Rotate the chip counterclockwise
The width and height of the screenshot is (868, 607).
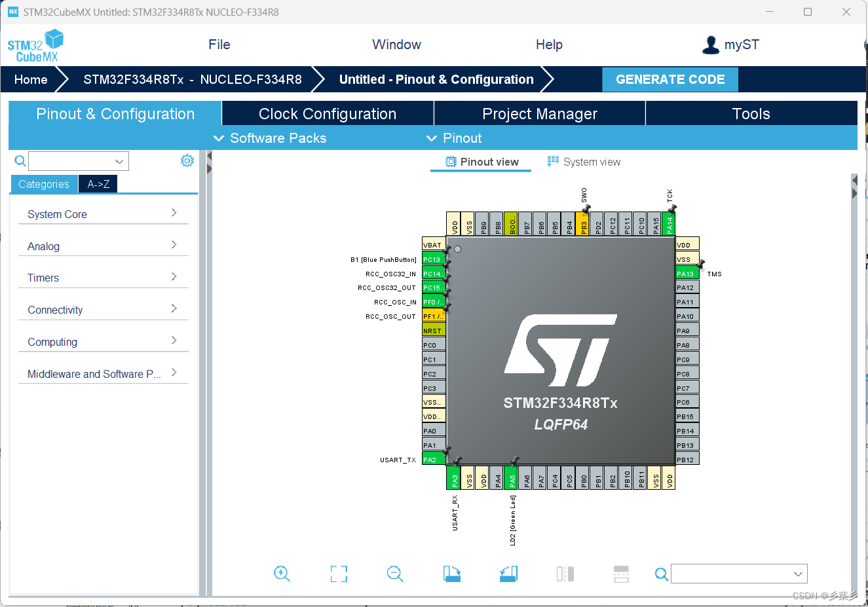click(508, 574)
